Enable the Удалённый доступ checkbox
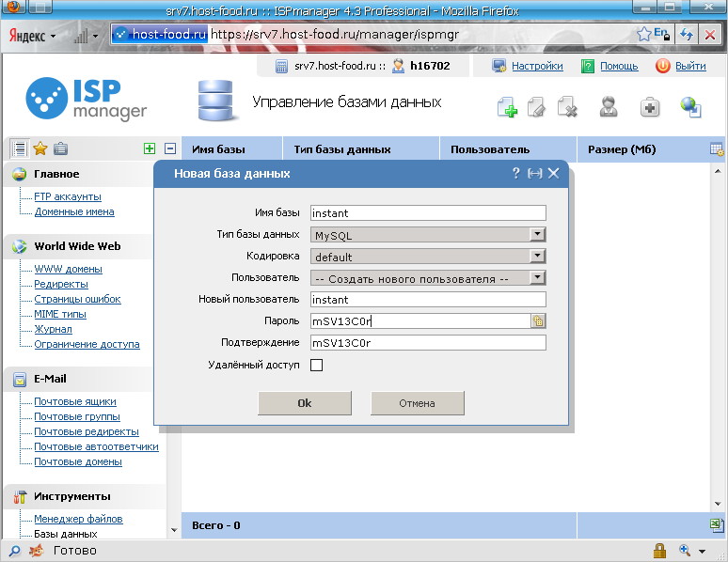This screenshot has width=728, height=562. (316, 365)
